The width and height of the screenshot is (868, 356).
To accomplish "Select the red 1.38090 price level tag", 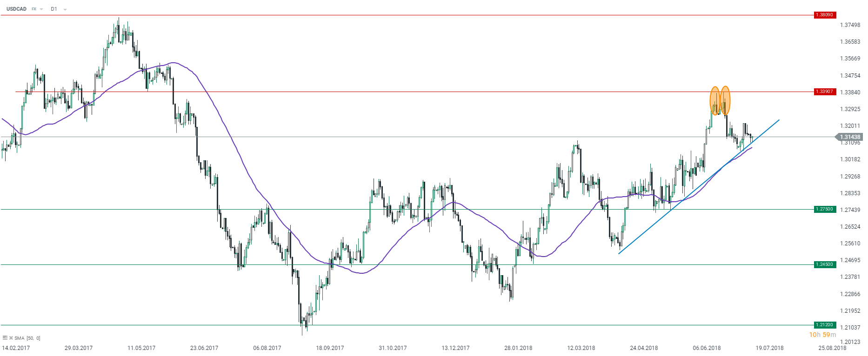I will pyautogui.click(x=824, y=15).
